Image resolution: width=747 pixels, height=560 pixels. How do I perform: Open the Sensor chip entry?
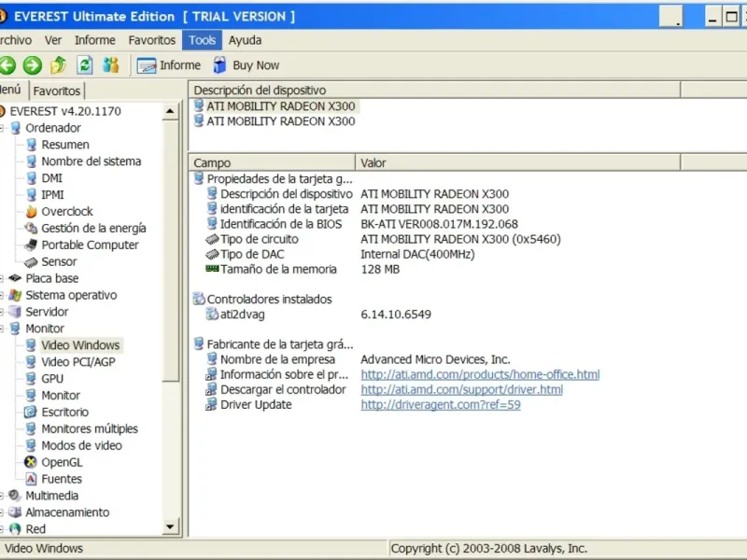pos(50,261)
